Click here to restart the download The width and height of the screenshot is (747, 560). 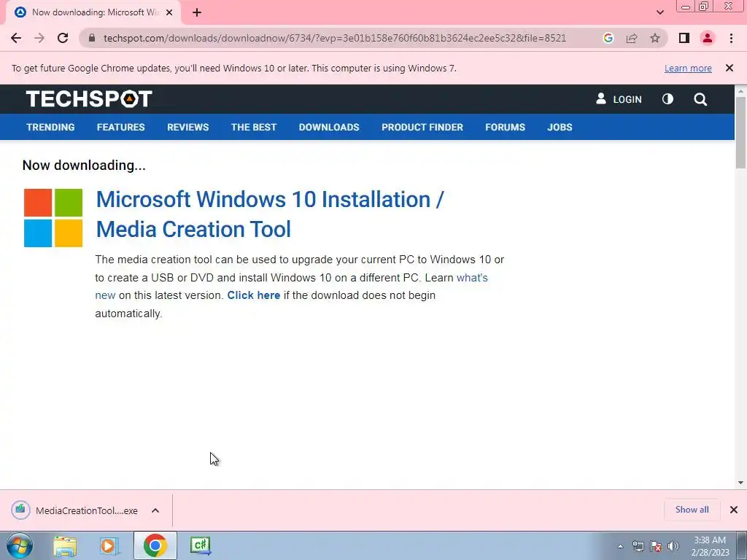click(253, 295)
